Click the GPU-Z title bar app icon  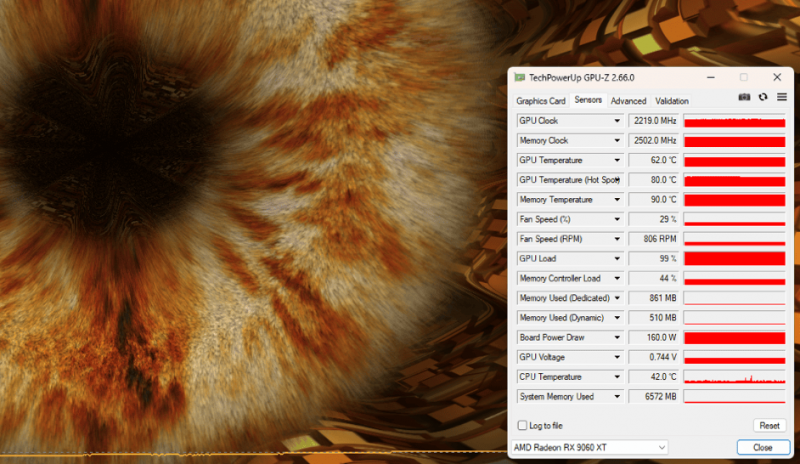pos(519,77)
